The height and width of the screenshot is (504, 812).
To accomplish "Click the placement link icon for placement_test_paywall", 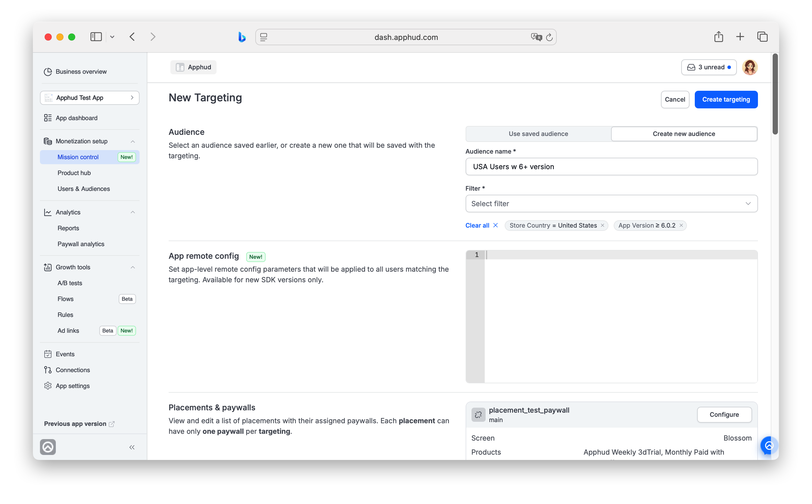I will point(479,415).
